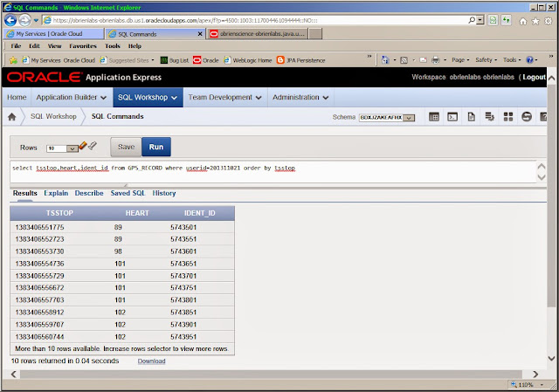Click the horizontal scrollbar right arrow

535,375
